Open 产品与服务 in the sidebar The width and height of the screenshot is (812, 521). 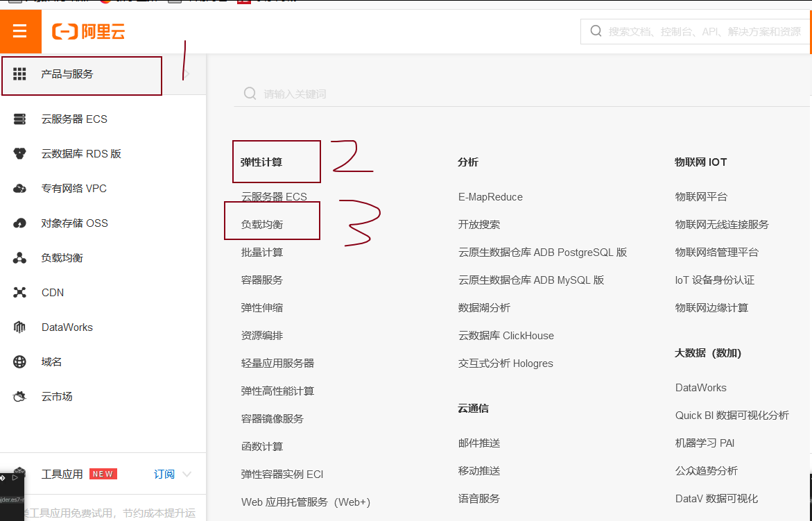(x=67, y=74)
